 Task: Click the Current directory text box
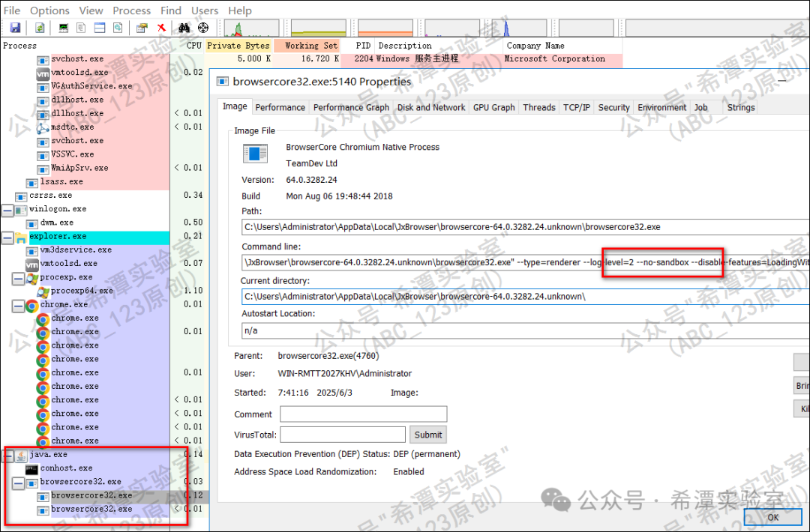coord(525,297)
